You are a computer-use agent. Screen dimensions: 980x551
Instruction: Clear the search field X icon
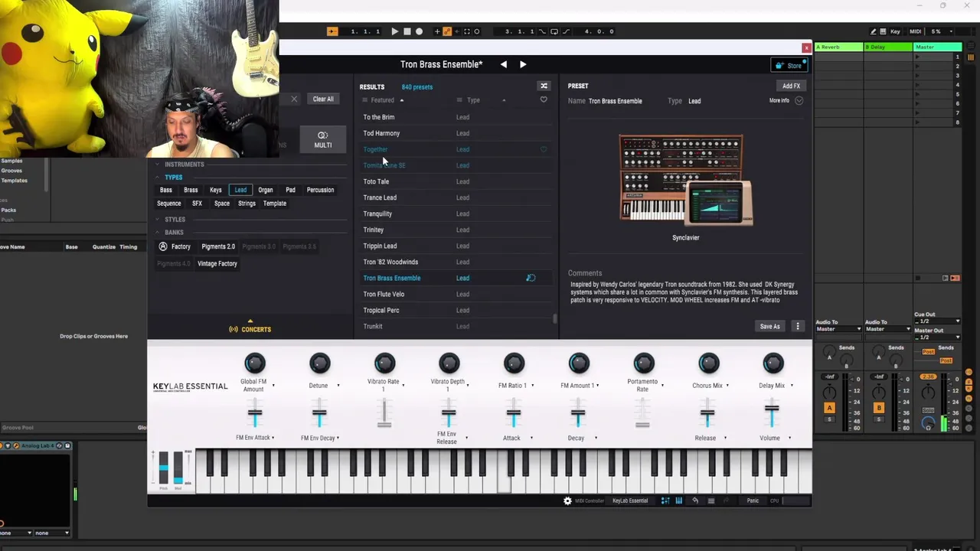pos(294,99)
